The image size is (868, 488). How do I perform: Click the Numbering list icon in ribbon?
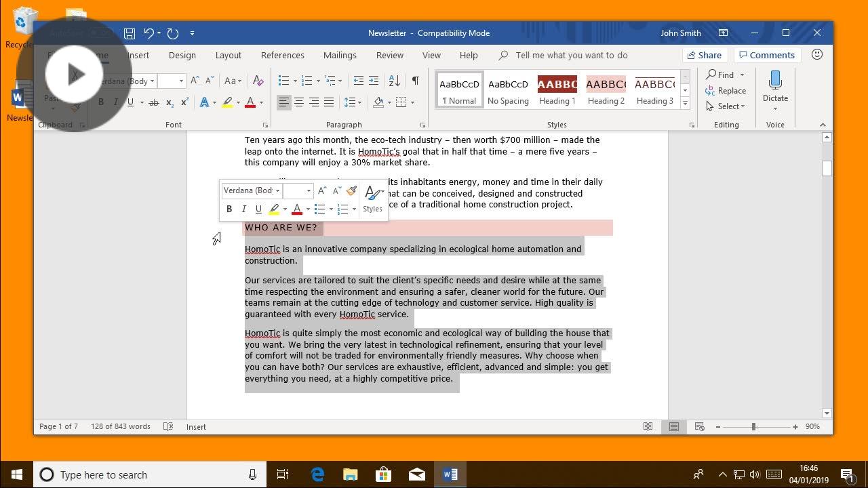click(x=307, y=81)
